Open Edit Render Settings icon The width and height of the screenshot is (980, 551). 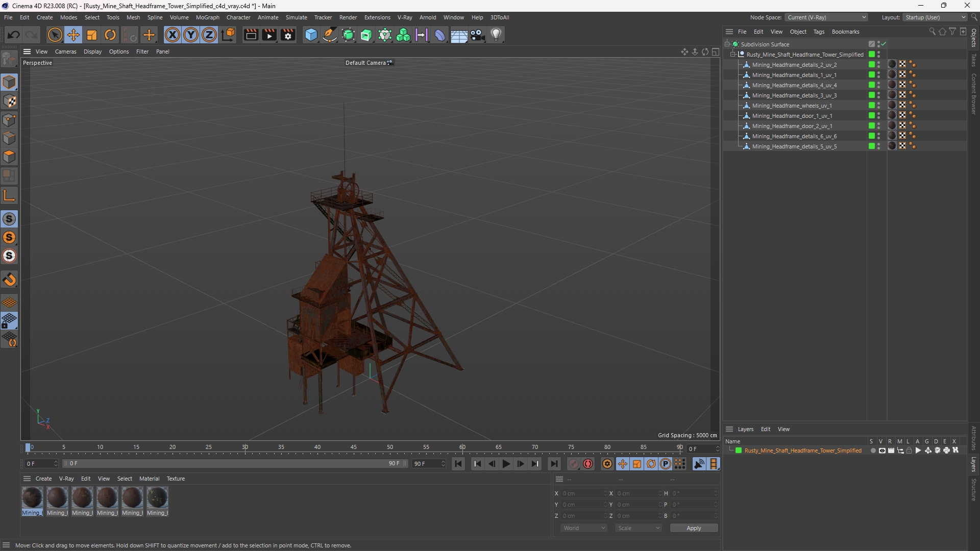(x=288, y=35)
